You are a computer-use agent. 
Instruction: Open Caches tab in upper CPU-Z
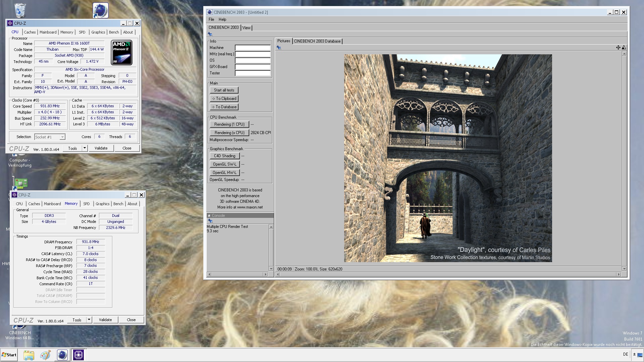pyautogui.click(x=30, y=32)
